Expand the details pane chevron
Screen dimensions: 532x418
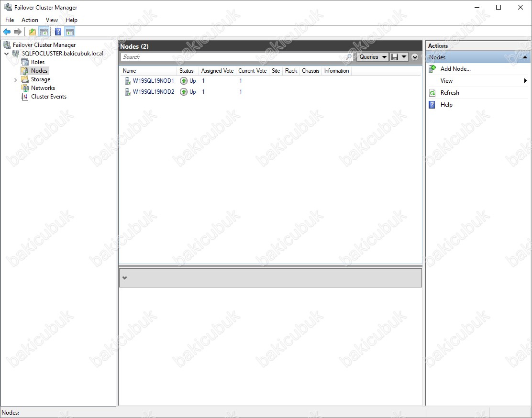(x=124, y=278)
